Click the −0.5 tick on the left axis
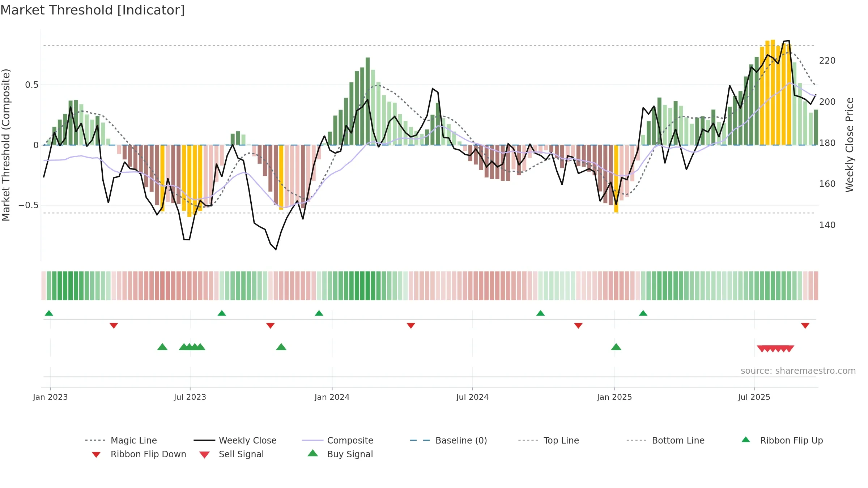The width and height of the screenshot is (868, 488). (x=29, y=205)
